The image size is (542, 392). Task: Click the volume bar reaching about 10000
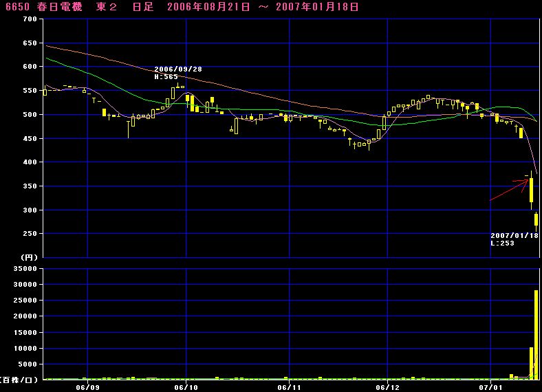pyautogui.click(x=532, y=364)
